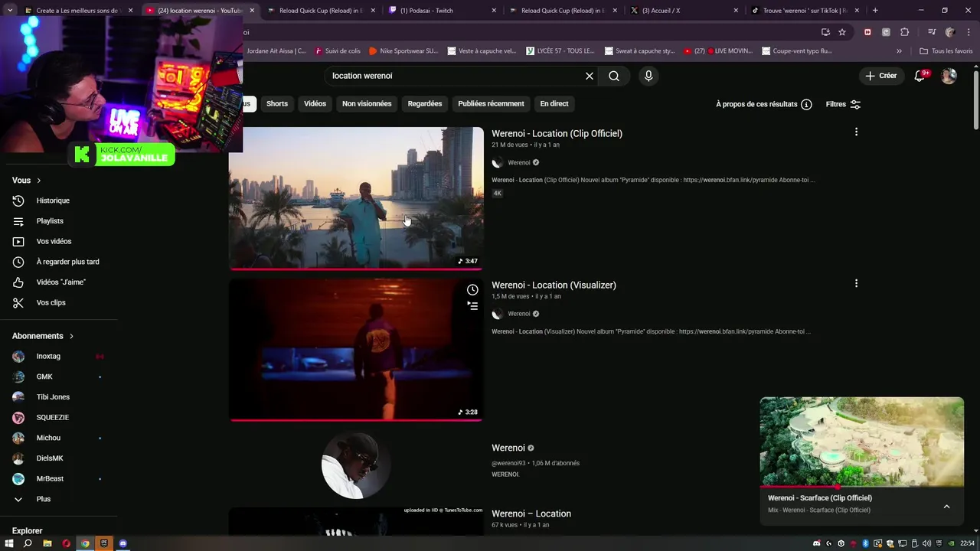980x551 pixels.
Task: Click the info icon beside 'À propos de ces résultats'
Action: (806, 104)
